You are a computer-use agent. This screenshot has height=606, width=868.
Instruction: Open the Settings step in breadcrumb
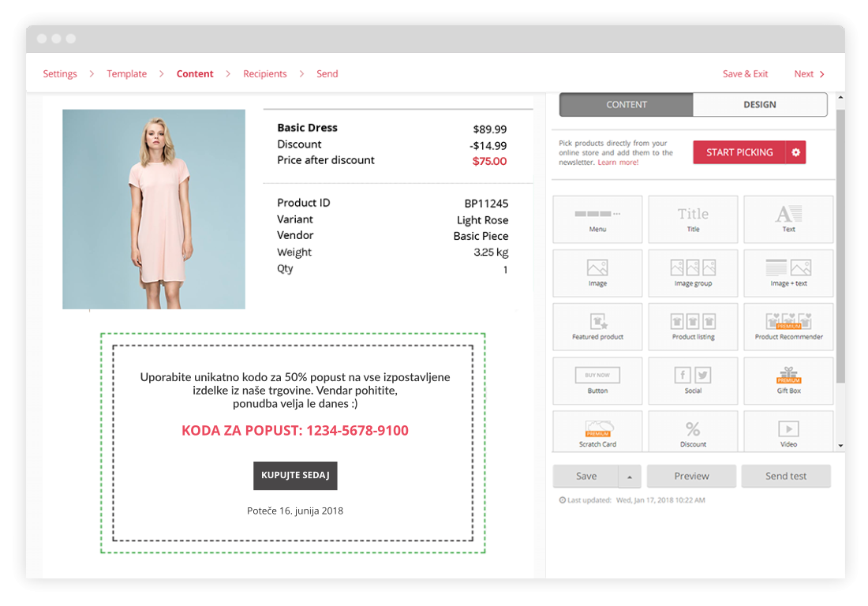pyautogui.click(x=60, y=74)
